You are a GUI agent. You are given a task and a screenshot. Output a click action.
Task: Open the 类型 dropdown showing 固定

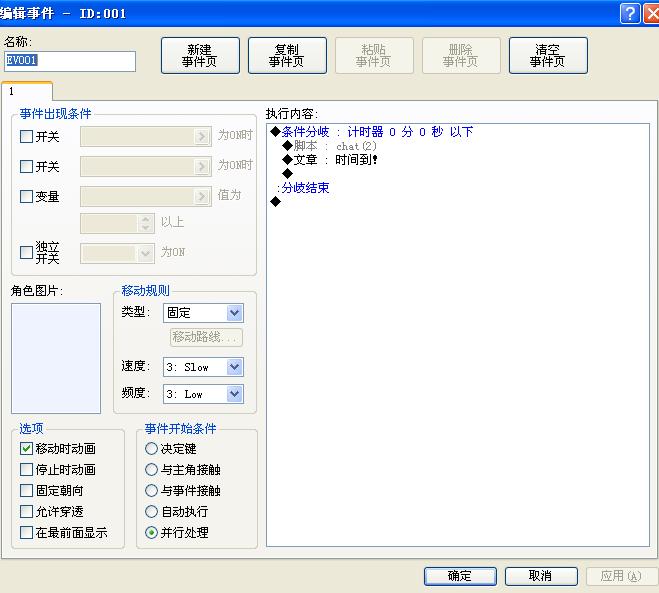203,313
